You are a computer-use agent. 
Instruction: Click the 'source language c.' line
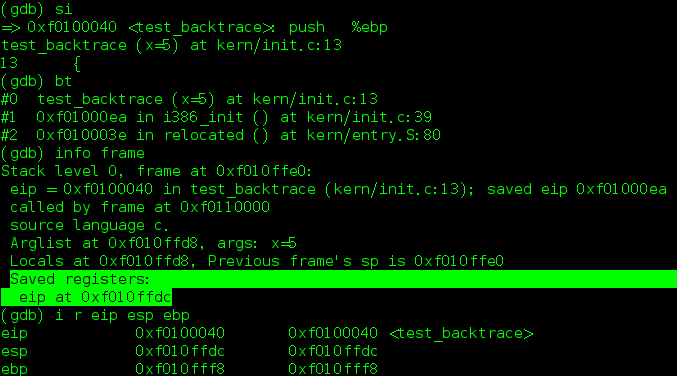pyautogui.click(x=89, y=225)
